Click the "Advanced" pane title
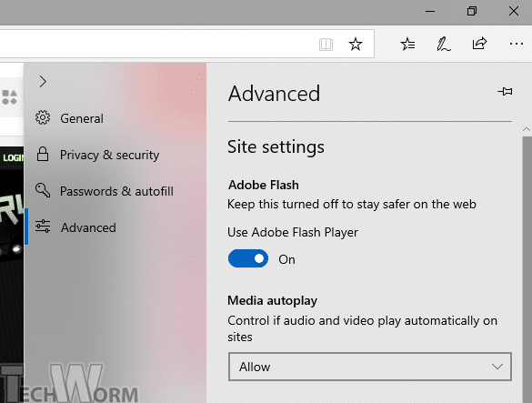This screenshot has height=403, width=532. point(274,94)
